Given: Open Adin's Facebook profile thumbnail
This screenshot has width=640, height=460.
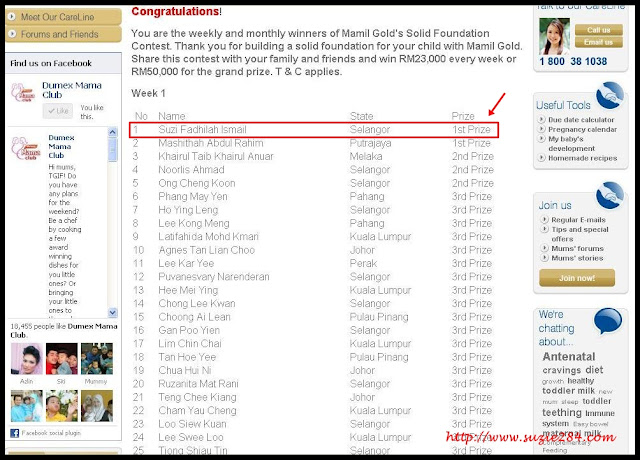Looking at the screenshot, I should pyautogui.click(x=27, y=358).
